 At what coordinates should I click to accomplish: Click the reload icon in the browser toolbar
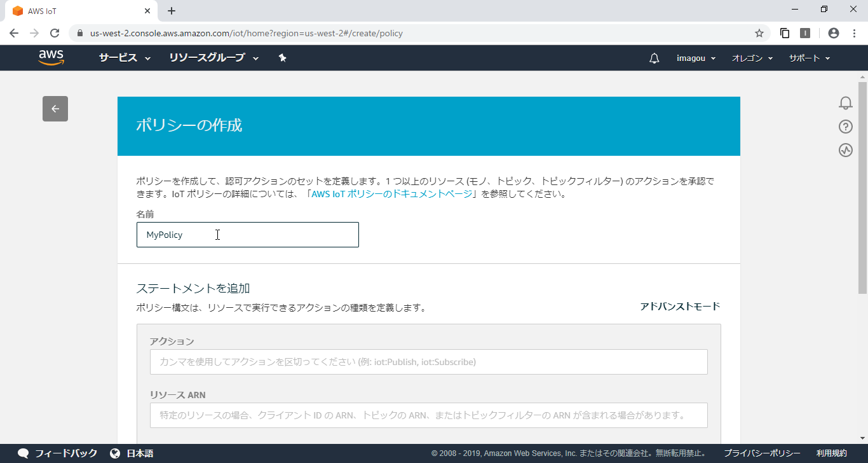[54, 33]
